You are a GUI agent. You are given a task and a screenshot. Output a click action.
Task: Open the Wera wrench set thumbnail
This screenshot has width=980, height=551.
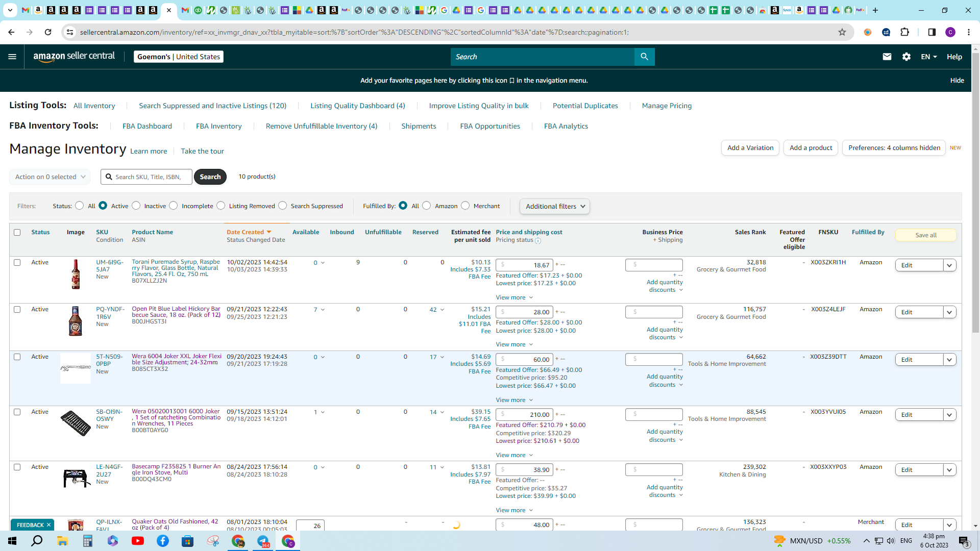(76, 423)
